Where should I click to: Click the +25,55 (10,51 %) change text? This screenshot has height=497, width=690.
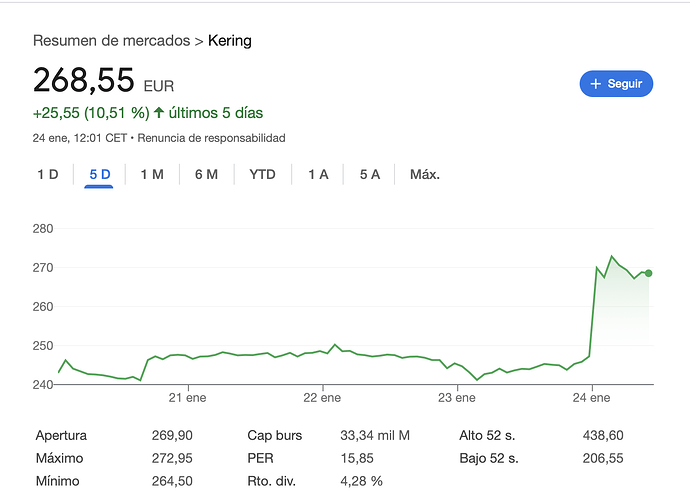pyautogui.click(x=91, y=113)
